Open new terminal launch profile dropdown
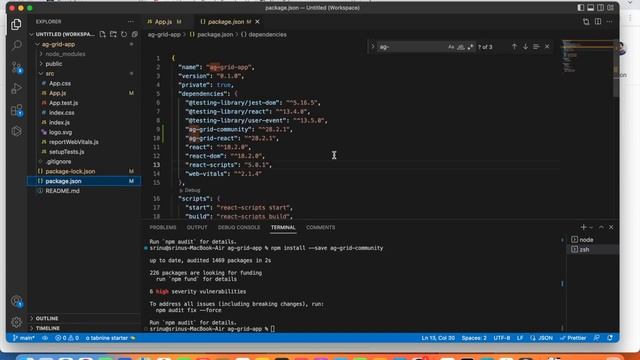The width and height of the screenshot is (640, 360). click(591, 227)
